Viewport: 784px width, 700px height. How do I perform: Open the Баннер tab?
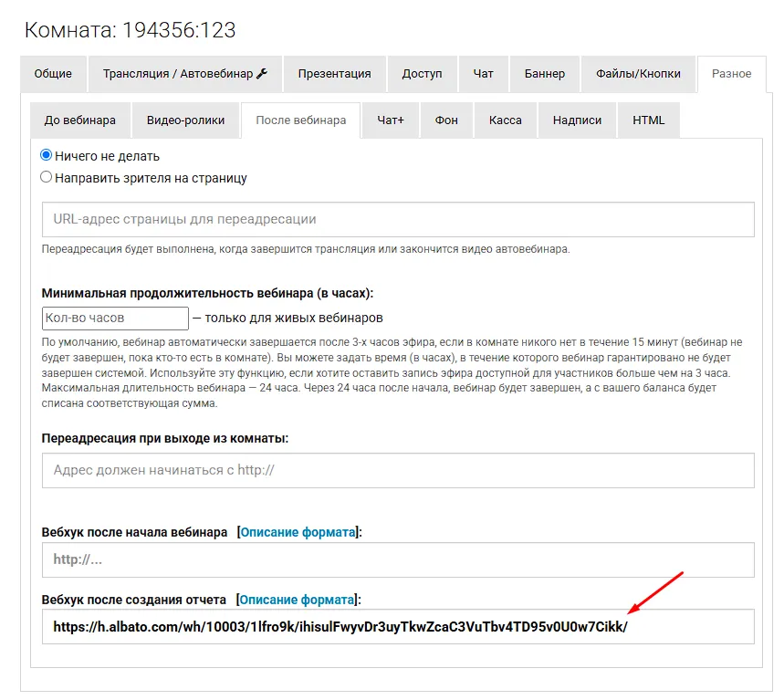pos(544,74)
